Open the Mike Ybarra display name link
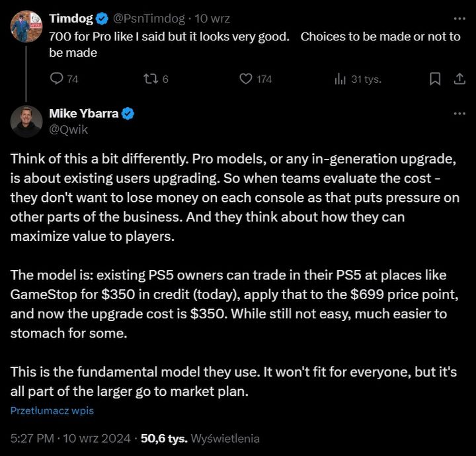Screen dimensions: 476x456 [84, 113]
